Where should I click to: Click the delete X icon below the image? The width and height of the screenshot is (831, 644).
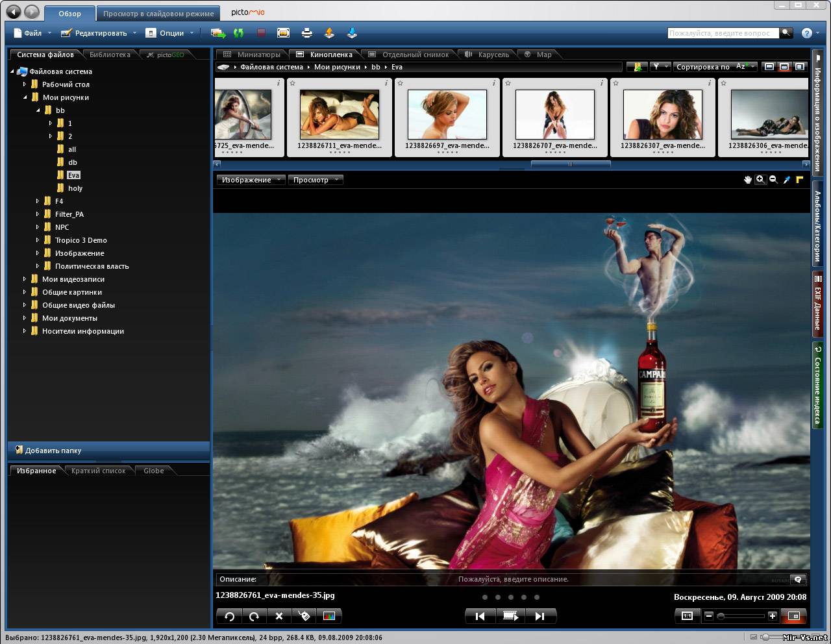279,616
